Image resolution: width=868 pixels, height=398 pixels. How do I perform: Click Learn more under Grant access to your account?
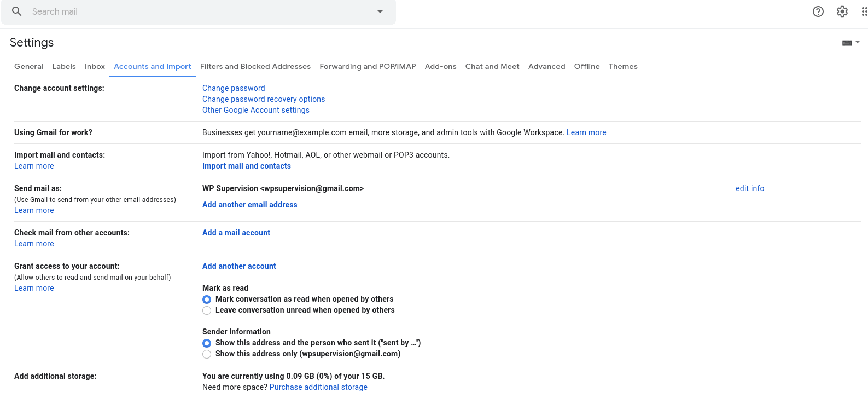click(x=34, y=288)
